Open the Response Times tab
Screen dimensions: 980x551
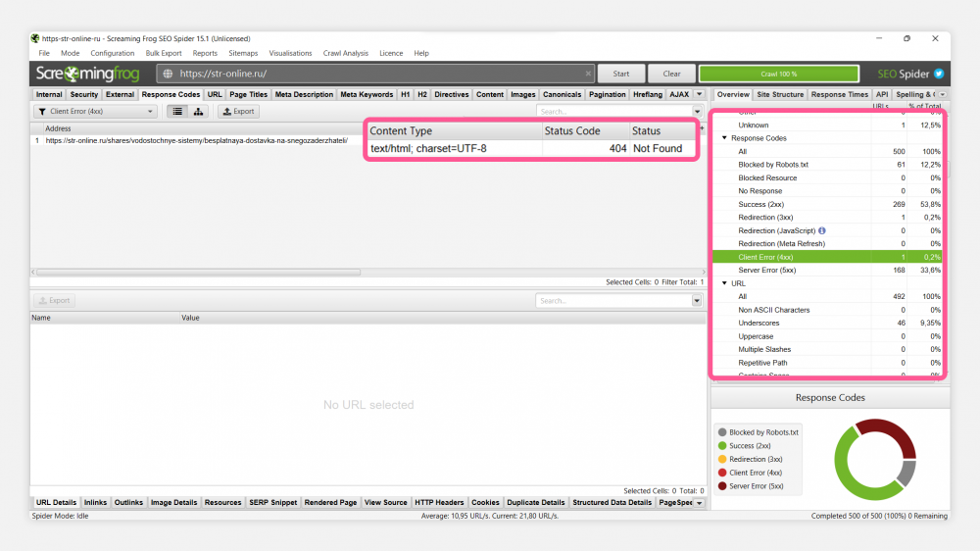coord(840,94)
